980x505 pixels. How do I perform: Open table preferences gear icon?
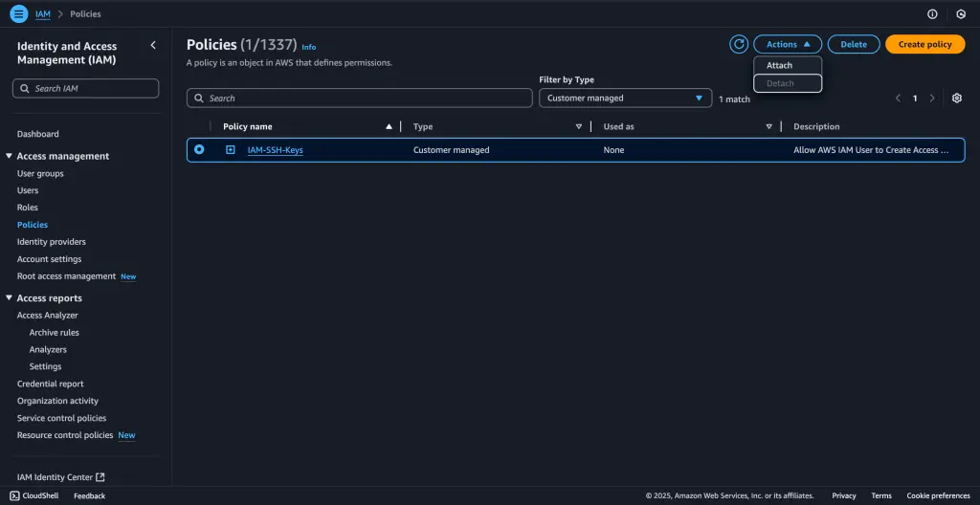[x=956, y=99]
